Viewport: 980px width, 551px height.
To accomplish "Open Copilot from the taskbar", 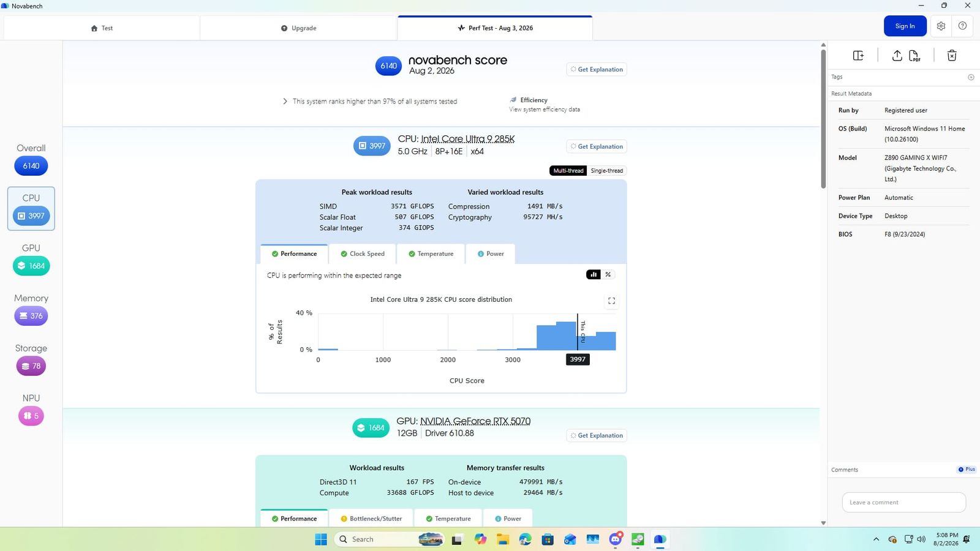I will (x=480, y=539).
